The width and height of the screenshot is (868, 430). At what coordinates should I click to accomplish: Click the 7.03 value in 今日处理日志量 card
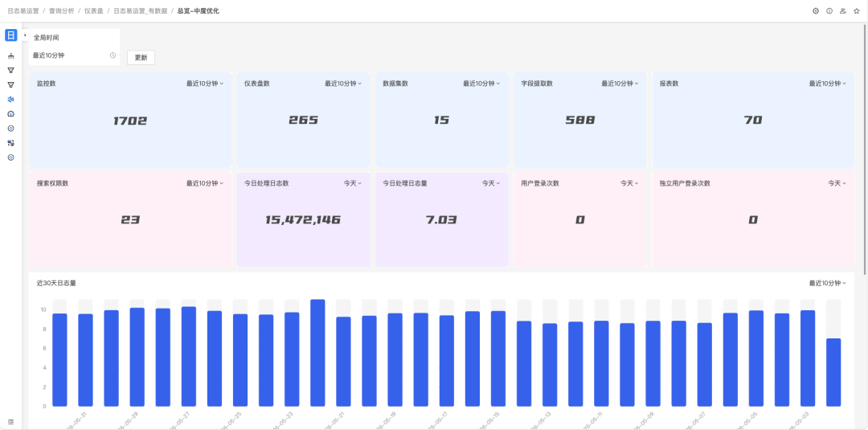tap(441, 219)
